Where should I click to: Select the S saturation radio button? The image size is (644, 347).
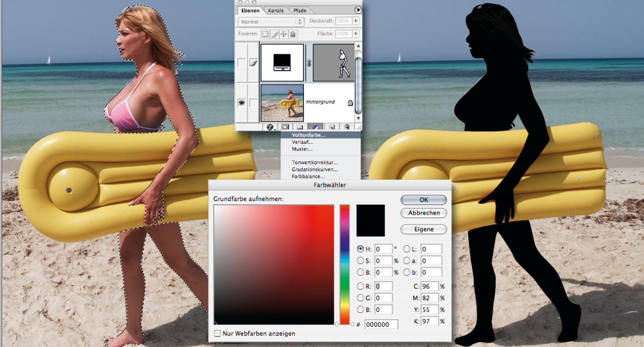point(361,261)
